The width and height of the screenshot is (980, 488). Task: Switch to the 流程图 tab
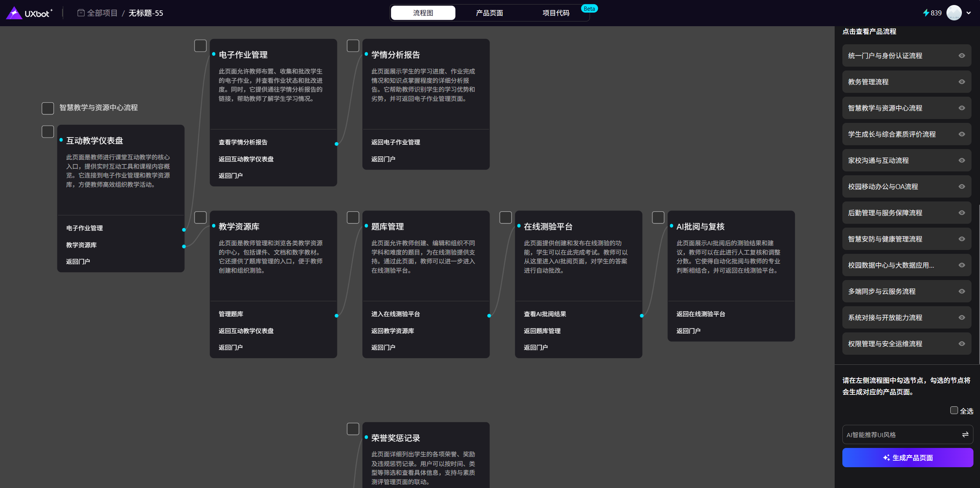coord(423,13)
